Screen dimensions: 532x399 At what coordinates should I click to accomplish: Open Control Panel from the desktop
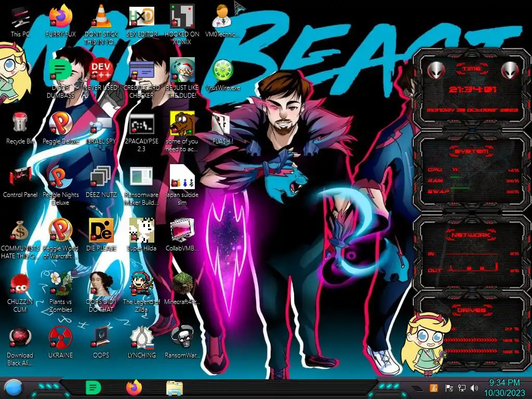[20, 182]
